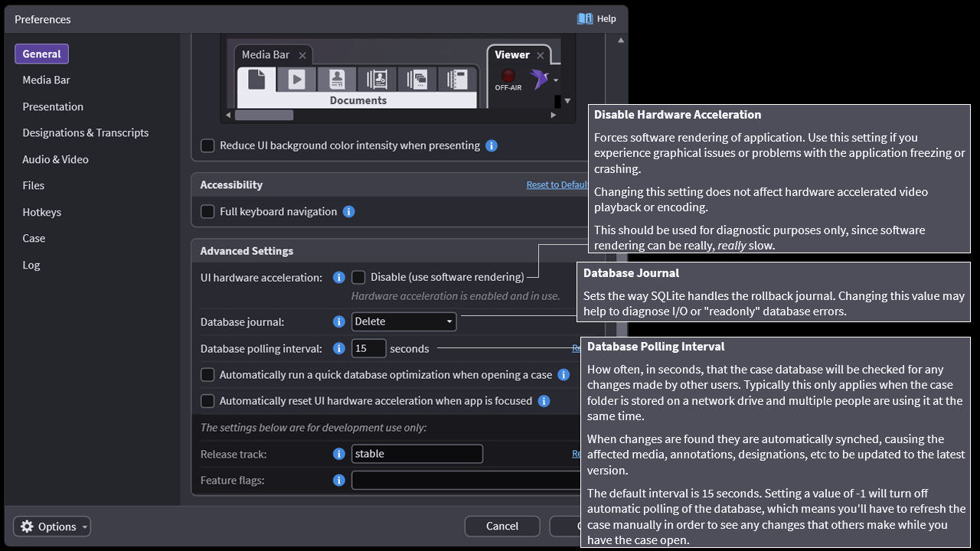Viewport: 980px width, 551px height.
Task: Select the Documents page icon in Media Bar
Action: (256, 79)
